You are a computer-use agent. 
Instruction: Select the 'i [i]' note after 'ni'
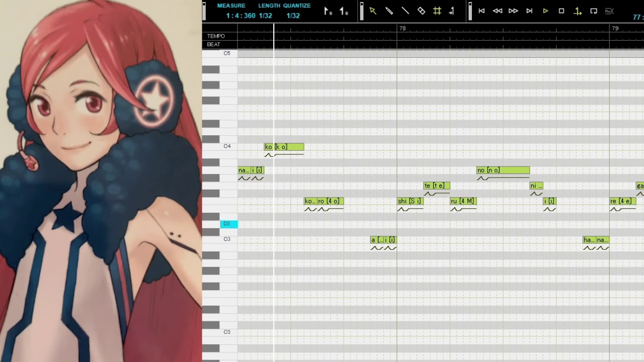point(549,201)
